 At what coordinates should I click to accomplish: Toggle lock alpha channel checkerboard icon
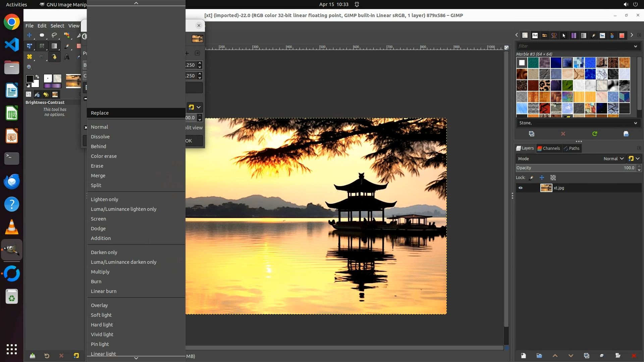coord(553,178)
